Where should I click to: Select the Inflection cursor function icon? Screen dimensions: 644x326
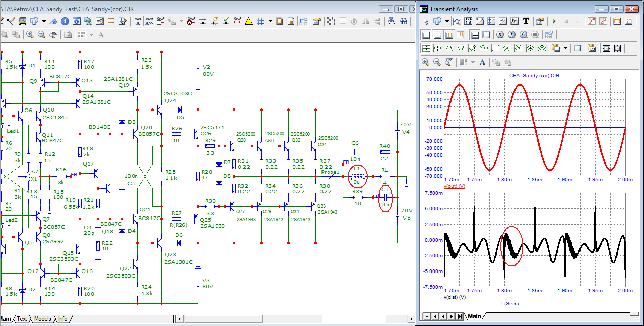click(495, 48)
